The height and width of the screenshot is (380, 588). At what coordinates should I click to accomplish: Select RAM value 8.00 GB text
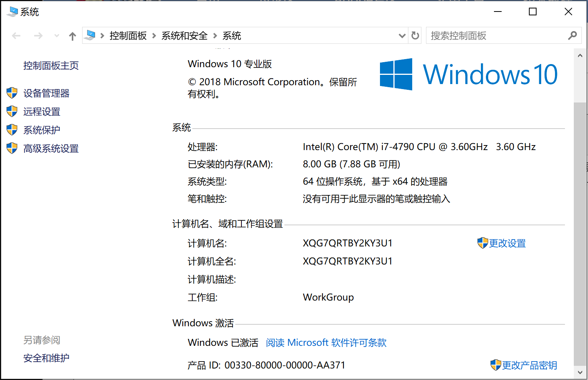pos(352,164)
